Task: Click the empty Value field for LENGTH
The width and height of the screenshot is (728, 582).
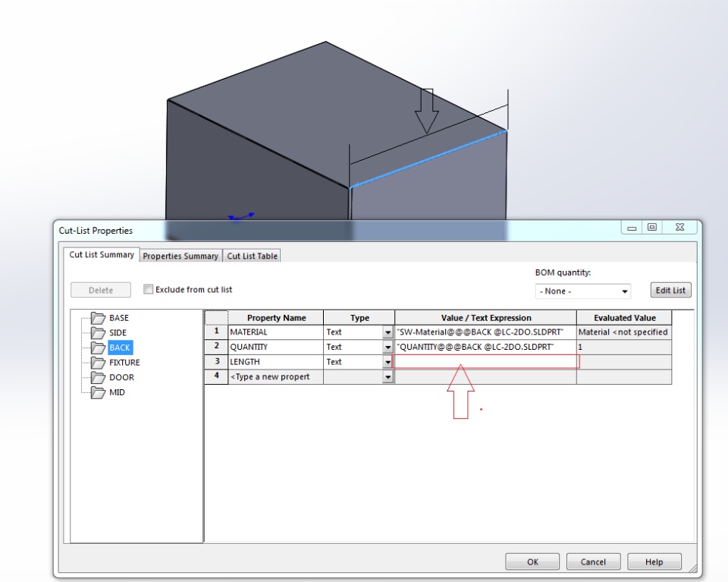Action: click(485, 362)
